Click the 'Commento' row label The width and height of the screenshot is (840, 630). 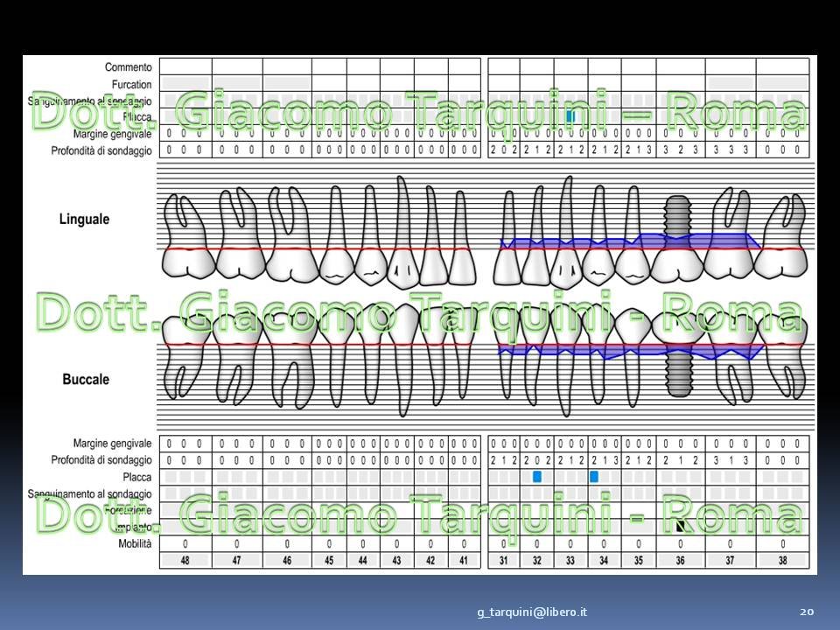point(128,67)
